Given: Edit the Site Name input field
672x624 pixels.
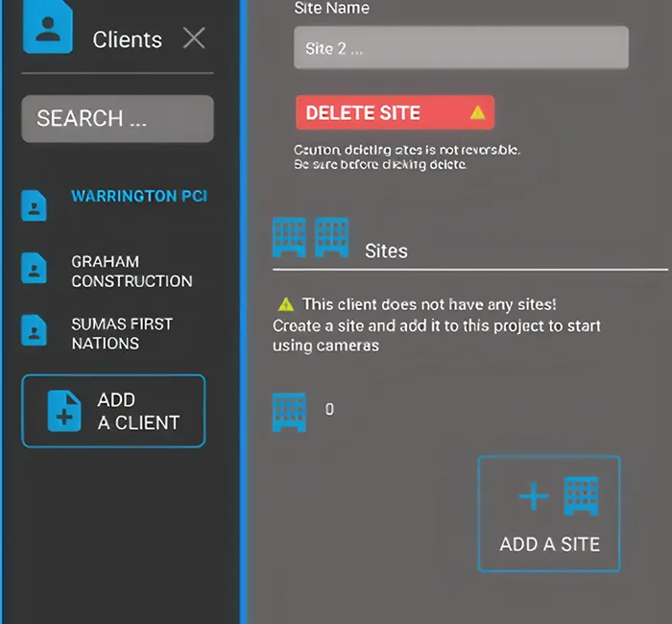Looking at the screenshot, I should click(x=461, y=48).
